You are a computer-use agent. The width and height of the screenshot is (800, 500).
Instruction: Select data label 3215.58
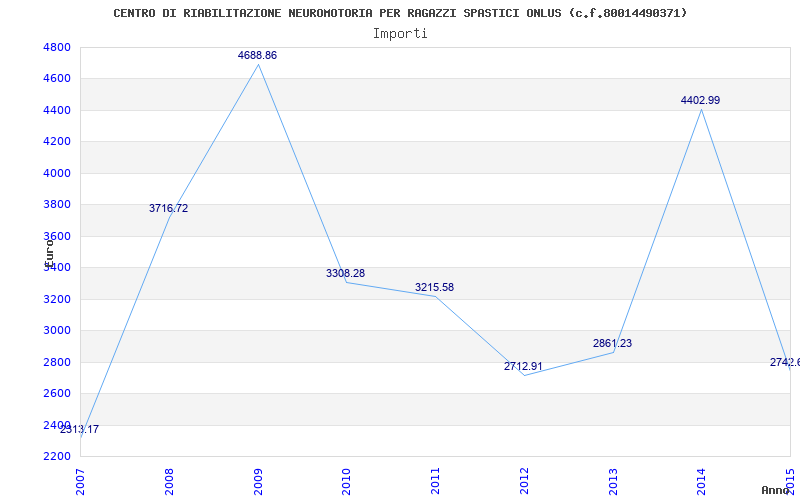tap(434, 287)
